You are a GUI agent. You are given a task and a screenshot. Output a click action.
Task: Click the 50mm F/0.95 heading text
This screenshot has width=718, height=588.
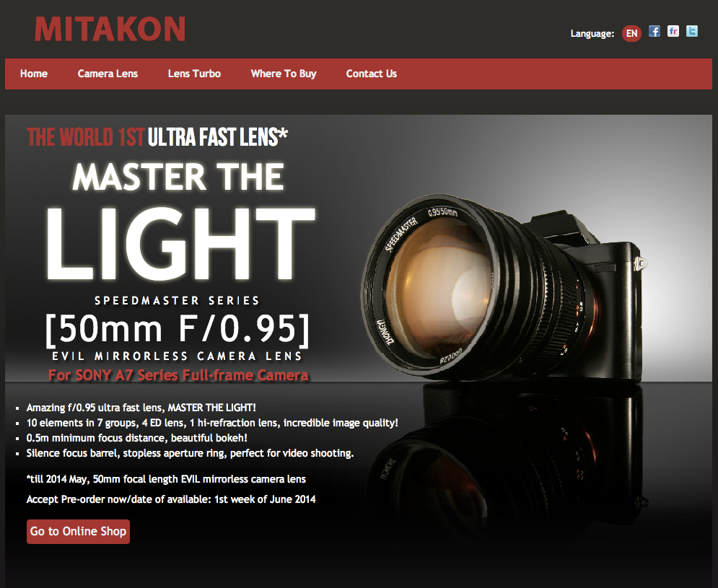point(178,329)
